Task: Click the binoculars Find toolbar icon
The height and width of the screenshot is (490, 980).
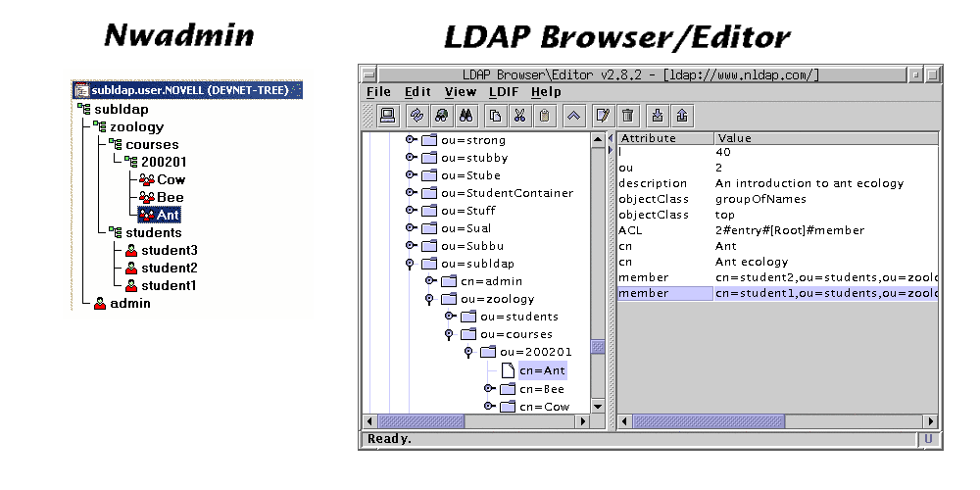Action: pyautogui.click(x=465, y=116)
